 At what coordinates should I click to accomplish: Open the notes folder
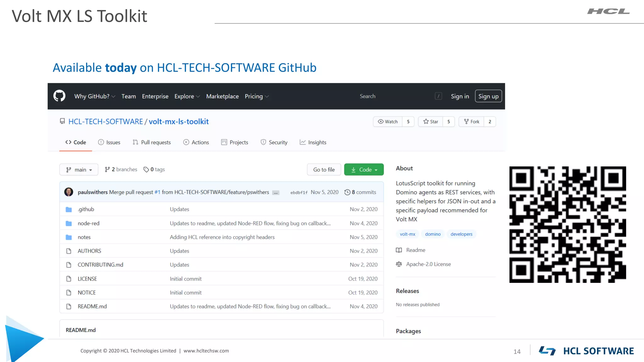(84, 237)
